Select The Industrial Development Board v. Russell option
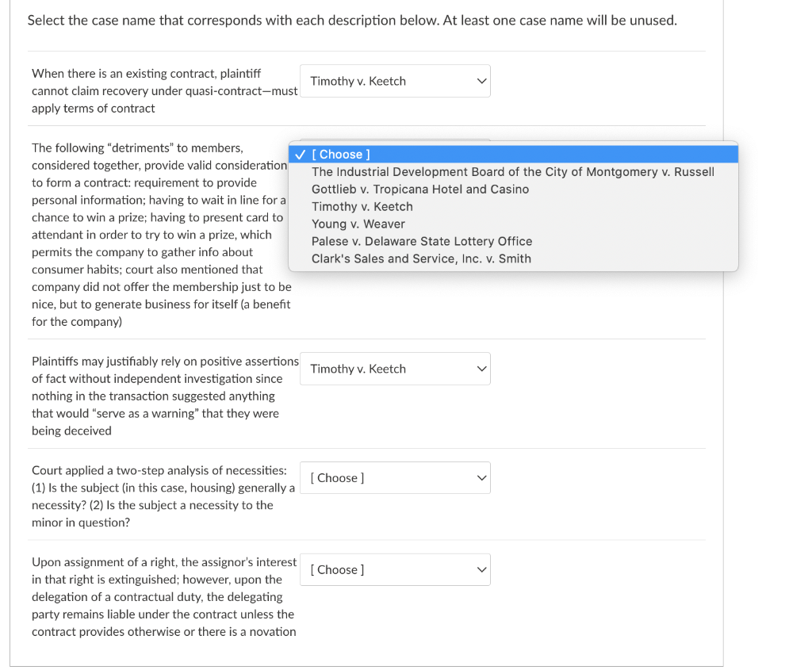This screenshot has height=670, width=812. click(511, 171)
